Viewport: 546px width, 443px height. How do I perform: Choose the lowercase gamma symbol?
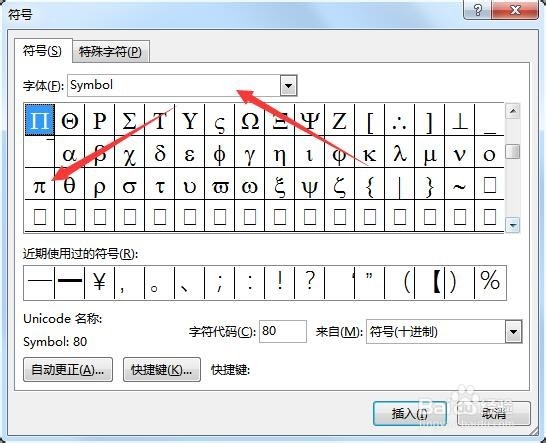point(250,152)
